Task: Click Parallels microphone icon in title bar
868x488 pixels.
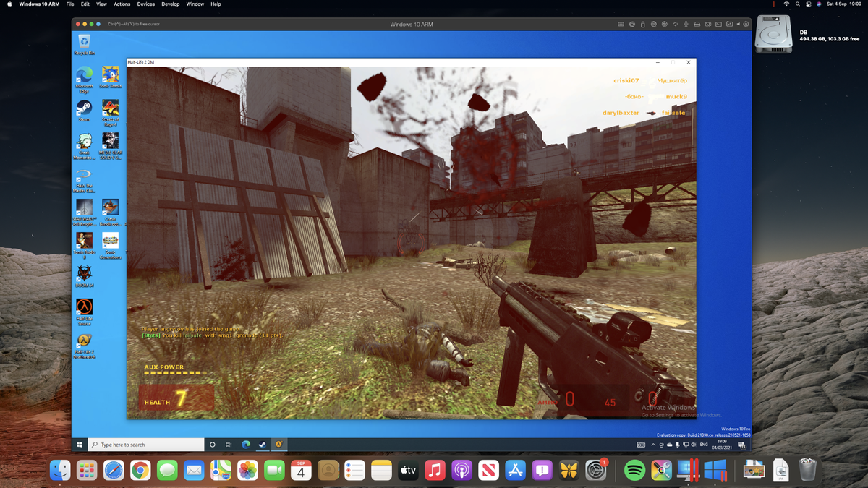Action: (686, 24)
